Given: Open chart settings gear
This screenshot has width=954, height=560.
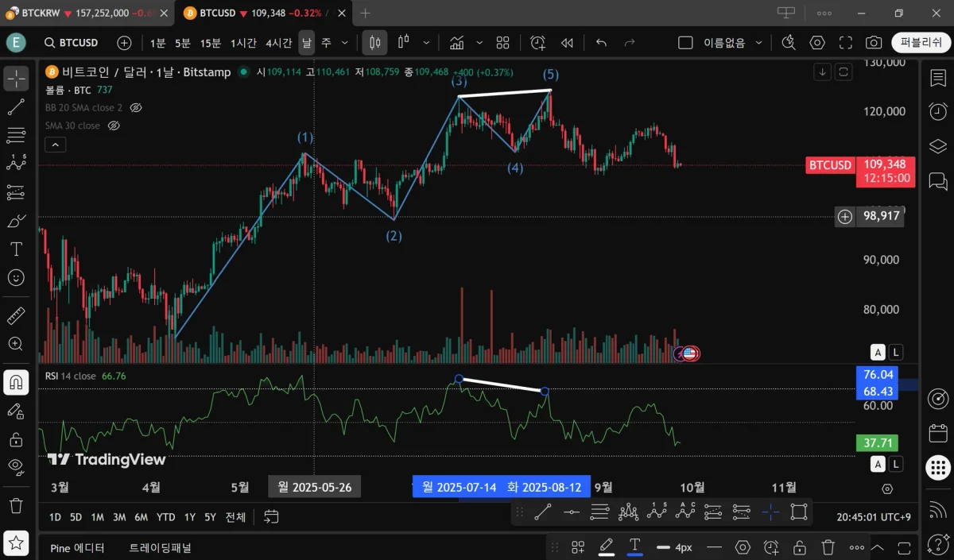Looking at the screenshot, I should click(817, 42).
